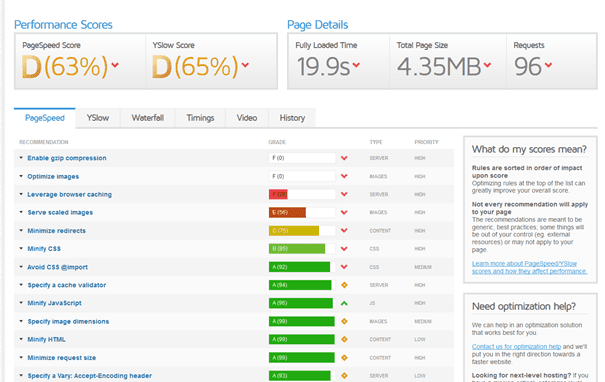Open Enable gzip compression recommendation

67,158
